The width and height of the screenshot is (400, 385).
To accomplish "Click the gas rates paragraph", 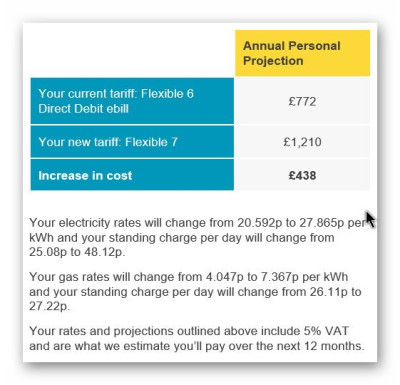I will 196,291.
